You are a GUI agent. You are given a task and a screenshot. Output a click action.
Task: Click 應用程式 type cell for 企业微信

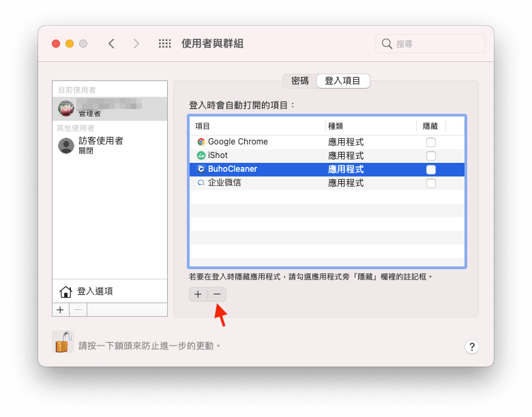point(346,183)
